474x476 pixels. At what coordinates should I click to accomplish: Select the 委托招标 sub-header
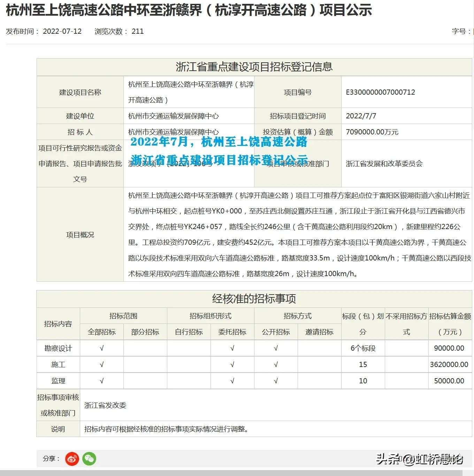coord(232,332)
